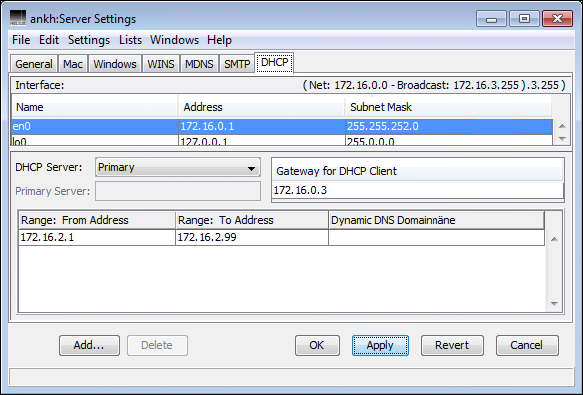
Task: Click the application icon in title bar
Action: pos(18,18)
